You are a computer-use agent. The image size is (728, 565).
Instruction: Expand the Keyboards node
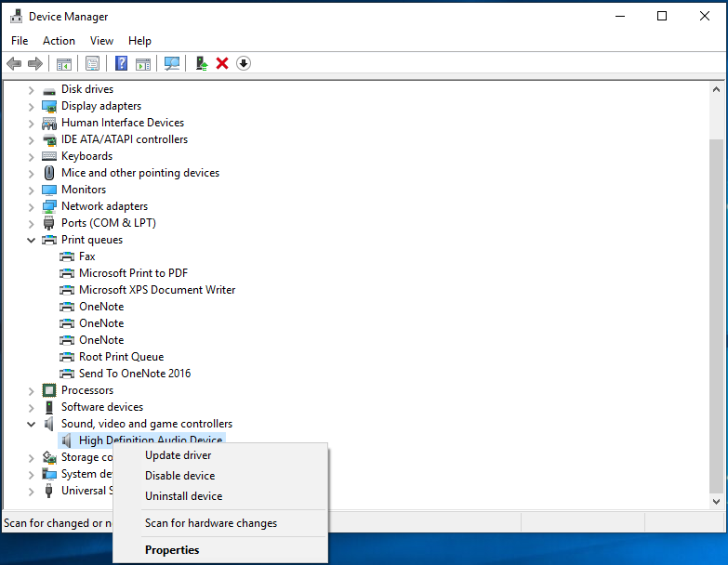tap(31, 157)
